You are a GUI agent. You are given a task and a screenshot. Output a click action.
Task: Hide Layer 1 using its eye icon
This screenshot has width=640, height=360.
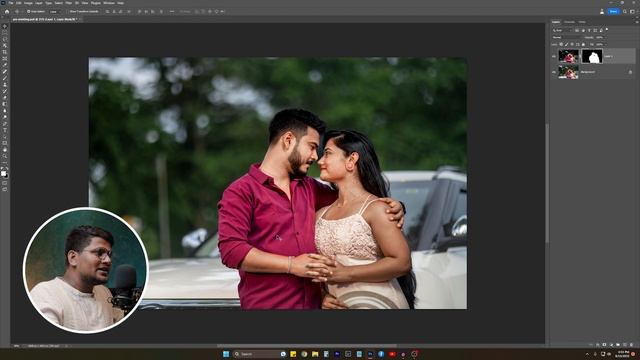click(x=554, y=56)
